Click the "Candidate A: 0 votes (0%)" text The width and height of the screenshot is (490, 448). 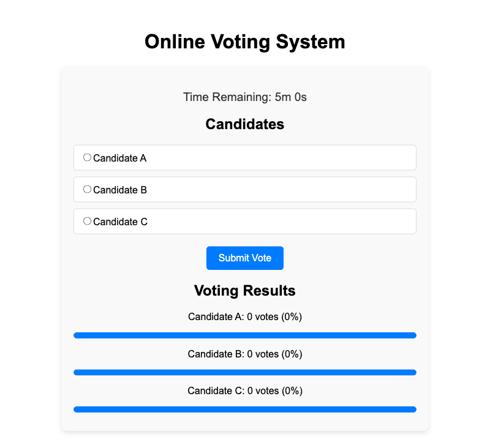coord(245,317)
